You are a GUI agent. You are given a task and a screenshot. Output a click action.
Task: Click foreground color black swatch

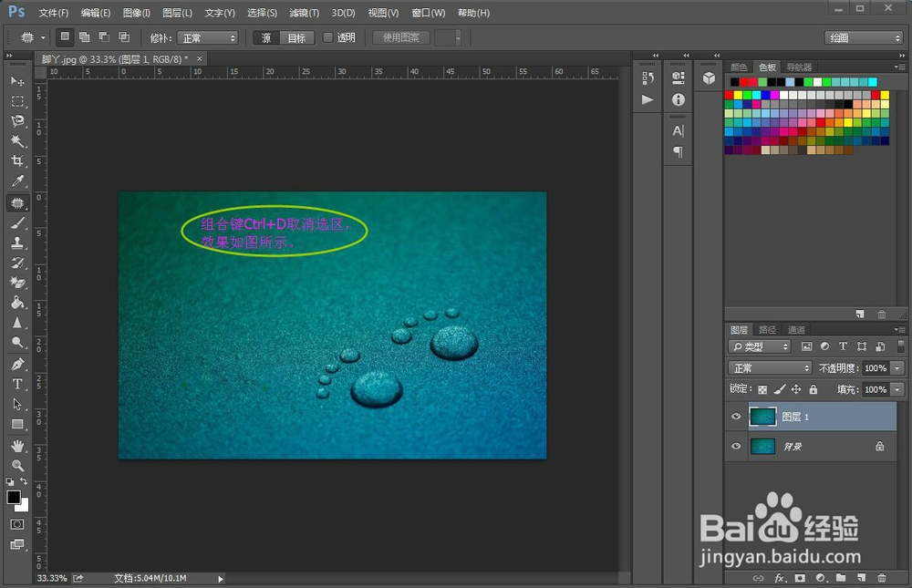14,497
